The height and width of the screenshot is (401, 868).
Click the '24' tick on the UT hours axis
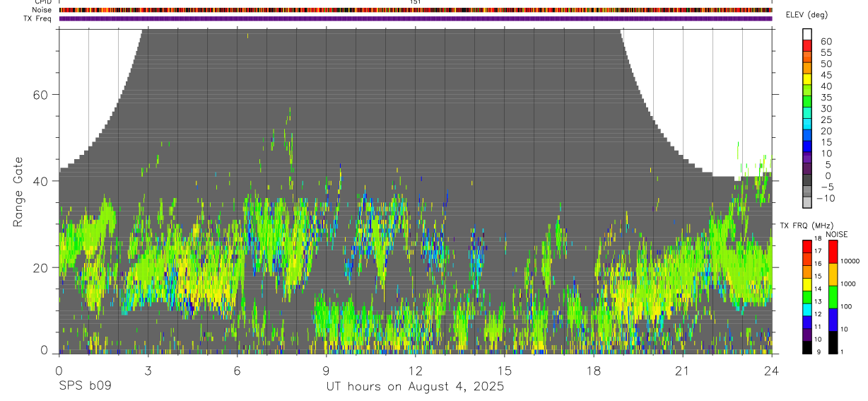(x=772, y=370)
